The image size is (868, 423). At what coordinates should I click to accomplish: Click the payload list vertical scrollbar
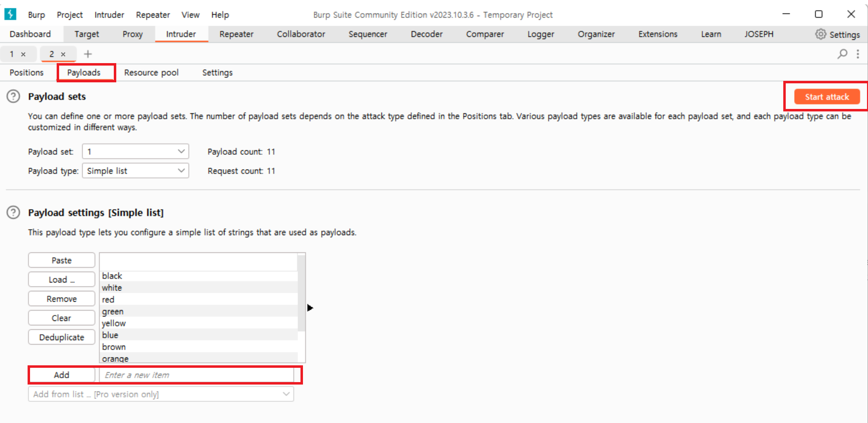(x=301, y=293)
